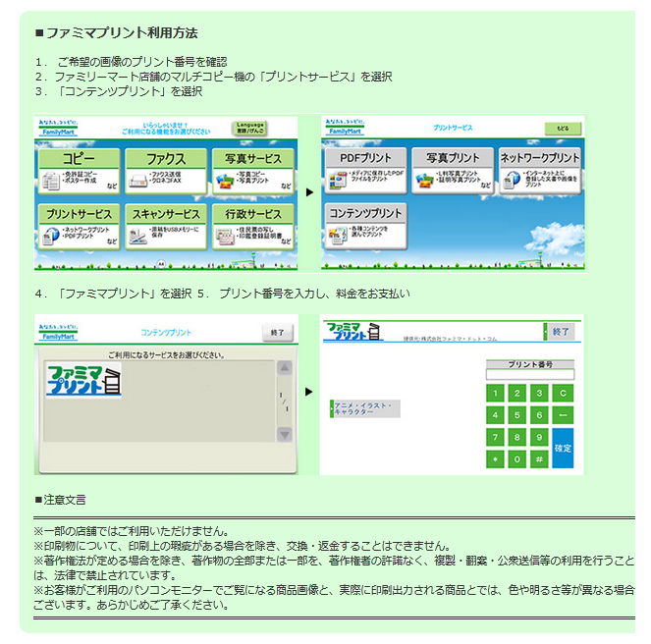The width and height of the screenshot is (651, 644).
Task: Open the プリントサービス tile
Action: click(x=79, y=227)
